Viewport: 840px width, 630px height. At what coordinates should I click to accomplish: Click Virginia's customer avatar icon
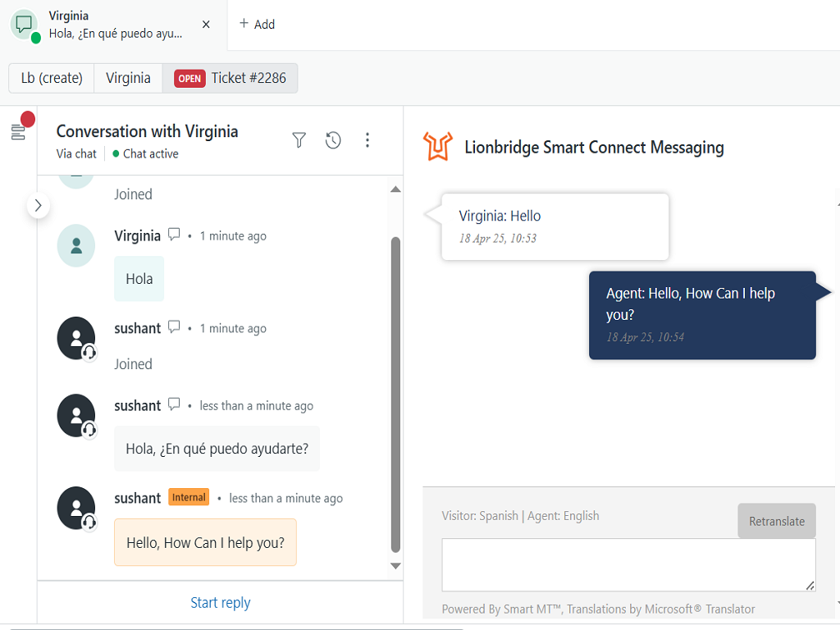(76, 246)
